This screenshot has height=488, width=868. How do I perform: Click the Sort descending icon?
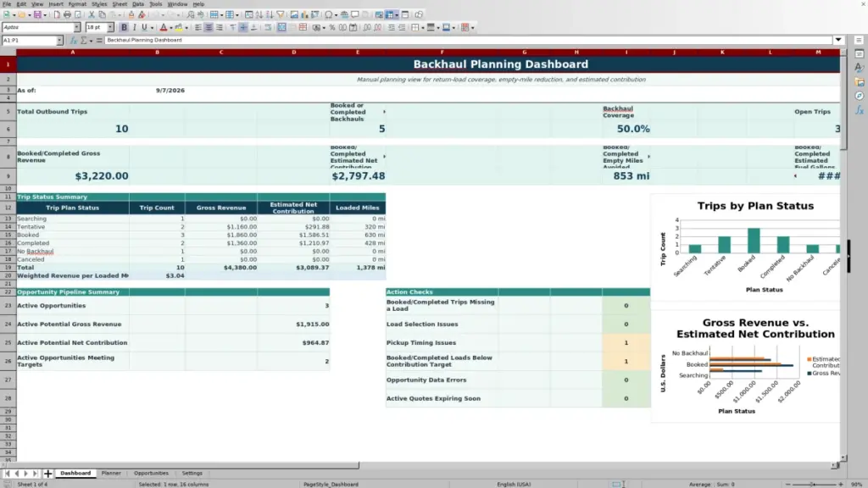[270, 14]
